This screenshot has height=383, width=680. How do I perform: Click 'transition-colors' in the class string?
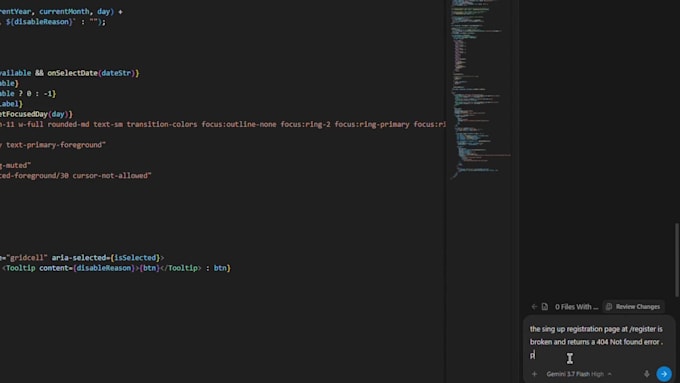click(162, 124)
